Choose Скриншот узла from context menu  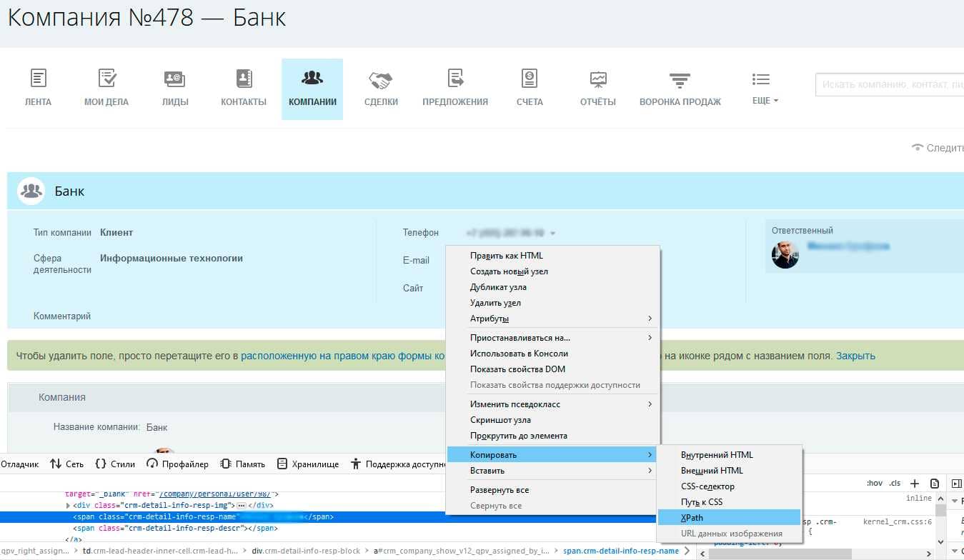[x=553, y=420]
